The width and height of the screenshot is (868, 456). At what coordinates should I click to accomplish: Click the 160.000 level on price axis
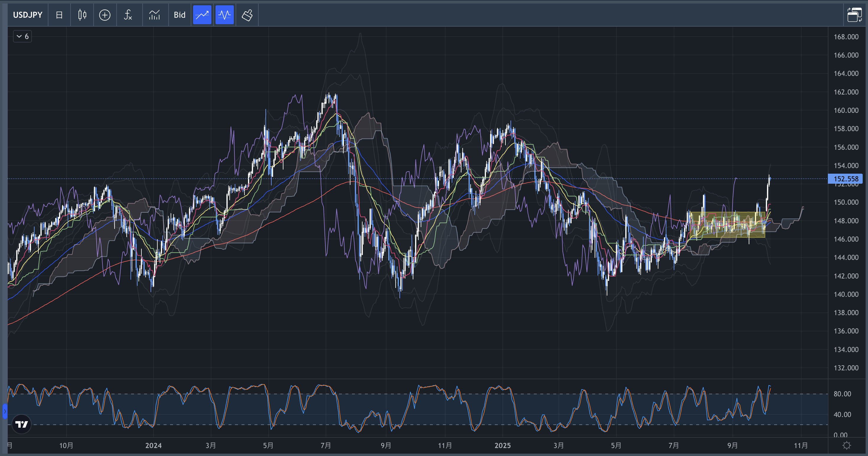point(846,110)
